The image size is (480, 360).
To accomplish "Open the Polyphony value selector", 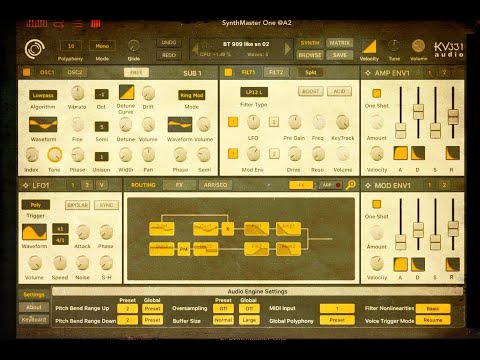I will click(x=71, y=46).
